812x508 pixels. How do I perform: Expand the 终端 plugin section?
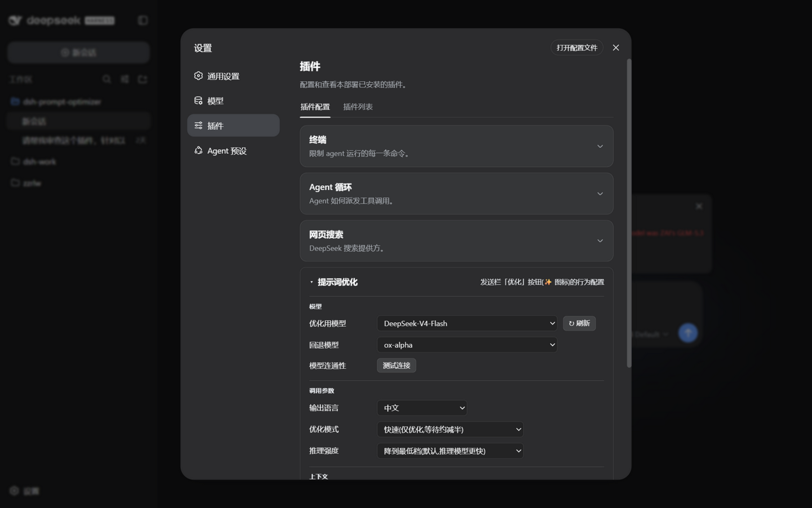coord(456,146)
